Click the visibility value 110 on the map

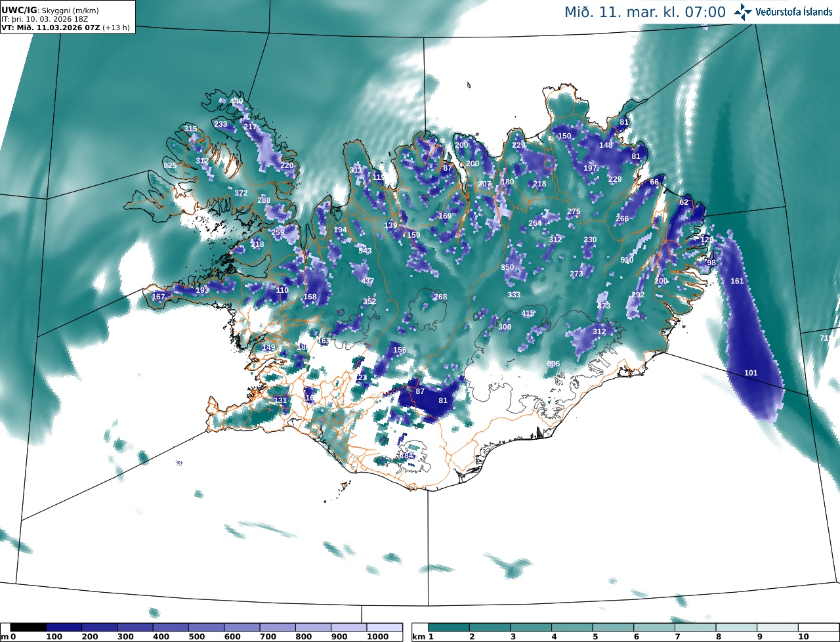click(x=282, y=290)
